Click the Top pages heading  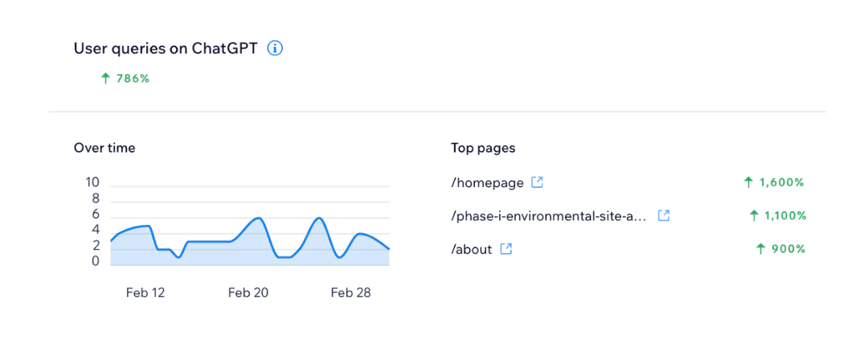point(483,149)
